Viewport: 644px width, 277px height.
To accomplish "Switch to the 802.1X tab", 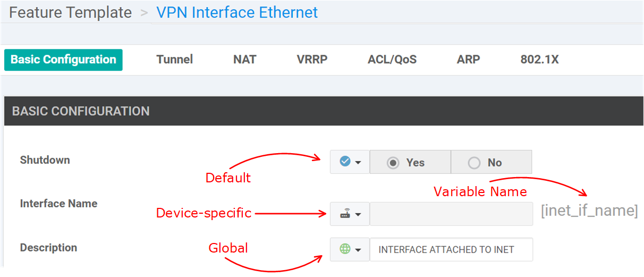I will (x=539, y=60).
